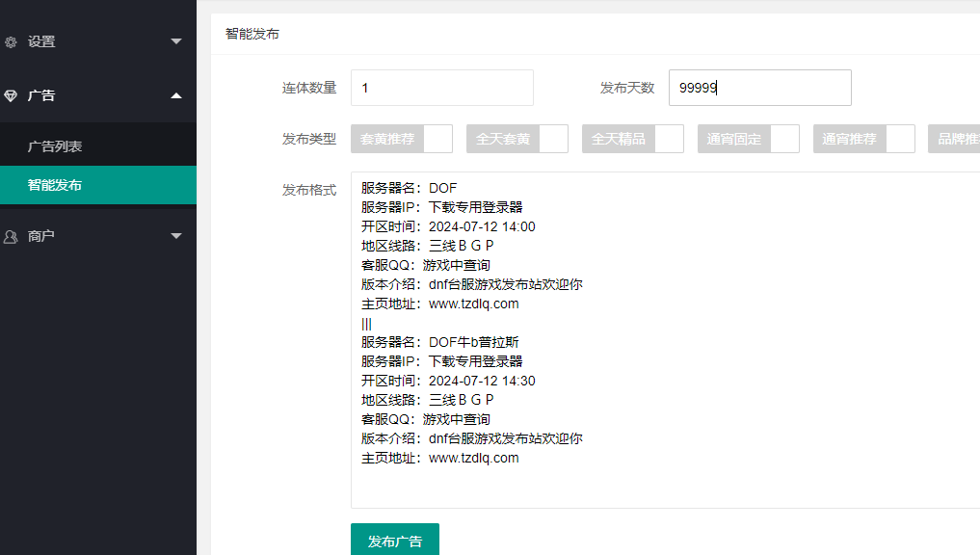
Task: Open the 商户 sidebar menu
Action: 98,236
